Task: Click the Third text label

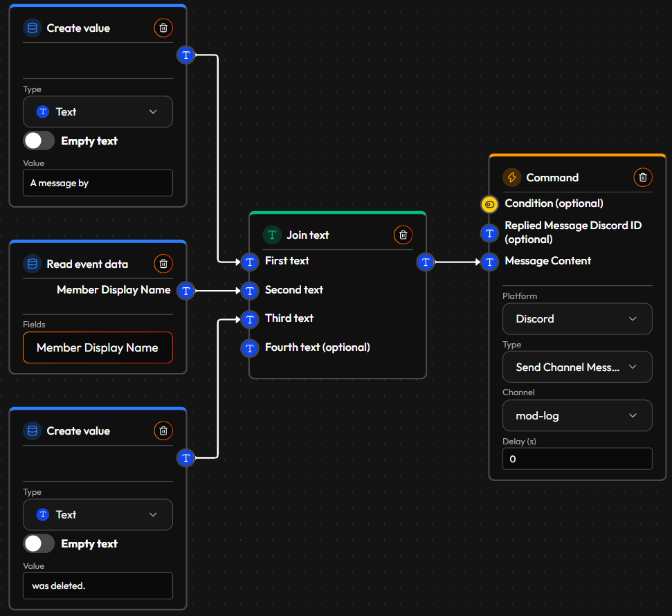Action: coord(289,318)
